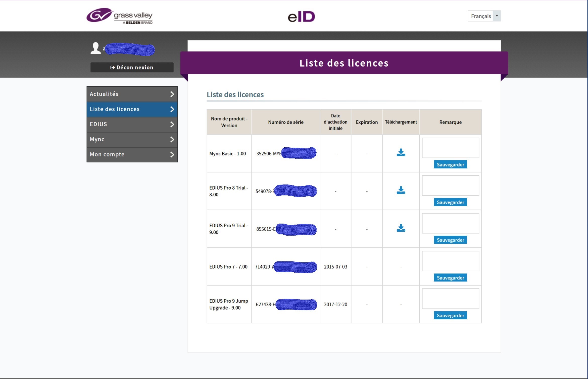The image size is (588, 379).
Task: Select 'EDIUS Pro 9 Jump Upgrade - 9.00' cell
Action: tap(229, 304)
